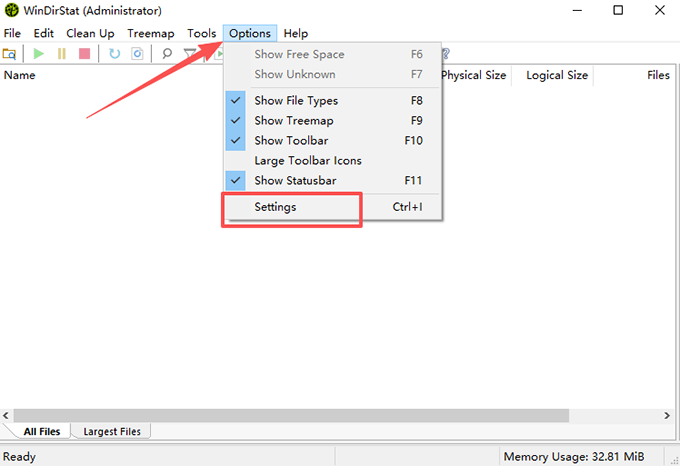Switch to the Largest Files tab
Screen dimensions: 680x466
coord(112,432)
